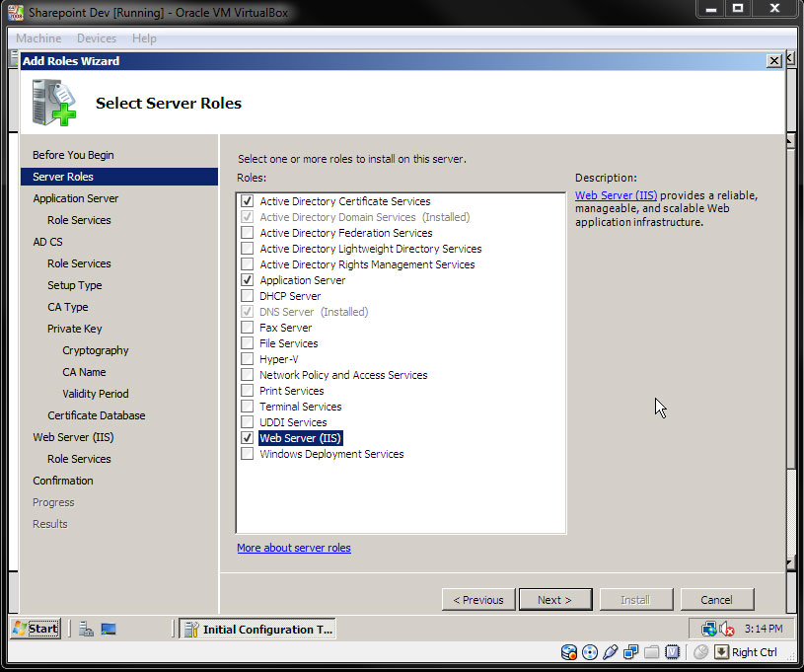The height and width of the screenshot is (672, 804).
Task: Click the Cancel button
Action: tap(717, 600)
